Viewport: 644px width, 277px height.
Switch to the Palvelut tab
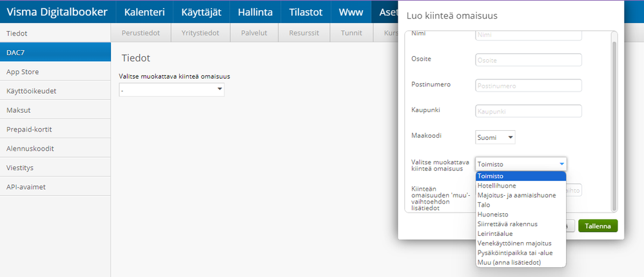coord(254,33)
